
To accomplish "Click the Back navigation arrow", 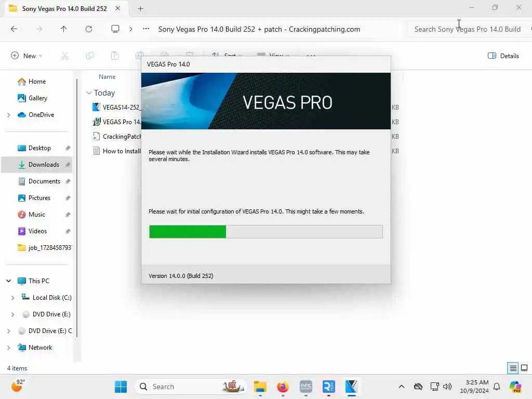I will click(x=14, y=29).
